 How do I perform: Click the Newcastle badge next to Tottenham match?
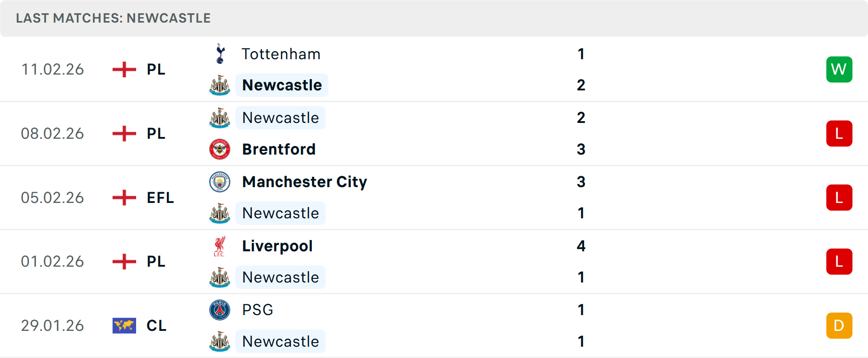coord(220,85)
